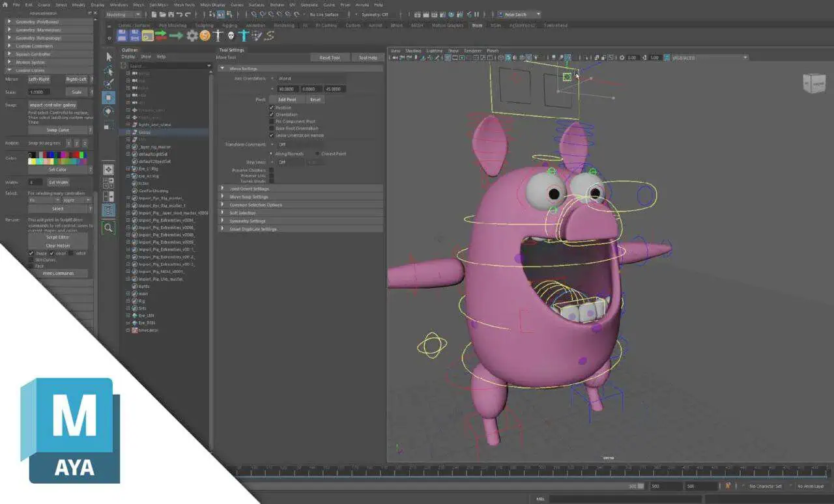The image size is (834, 504).
Task: Click the orange circular shelf icon
Action: pyautogui.click(x=205, y=35)
